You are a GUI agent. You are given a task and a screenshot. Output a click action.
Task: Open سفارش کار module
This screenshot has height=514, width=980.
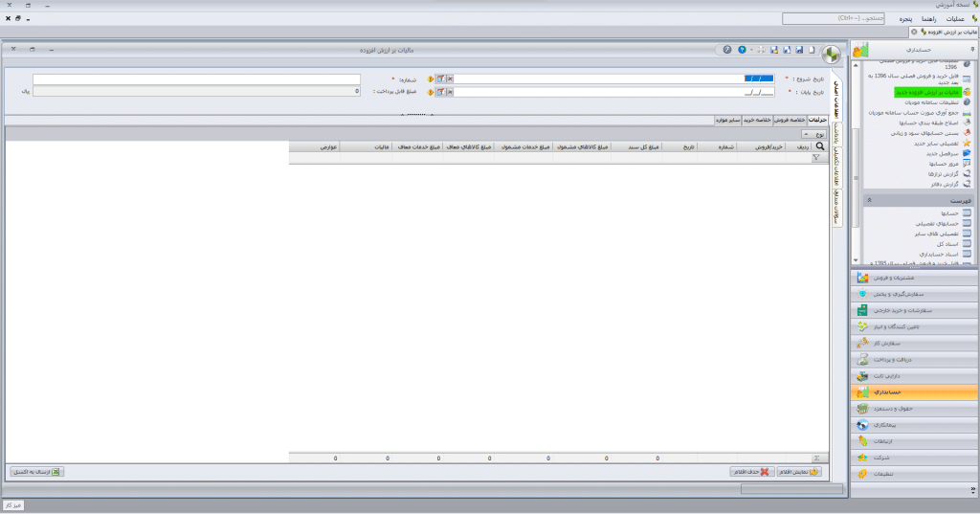(x=914, y=344)
